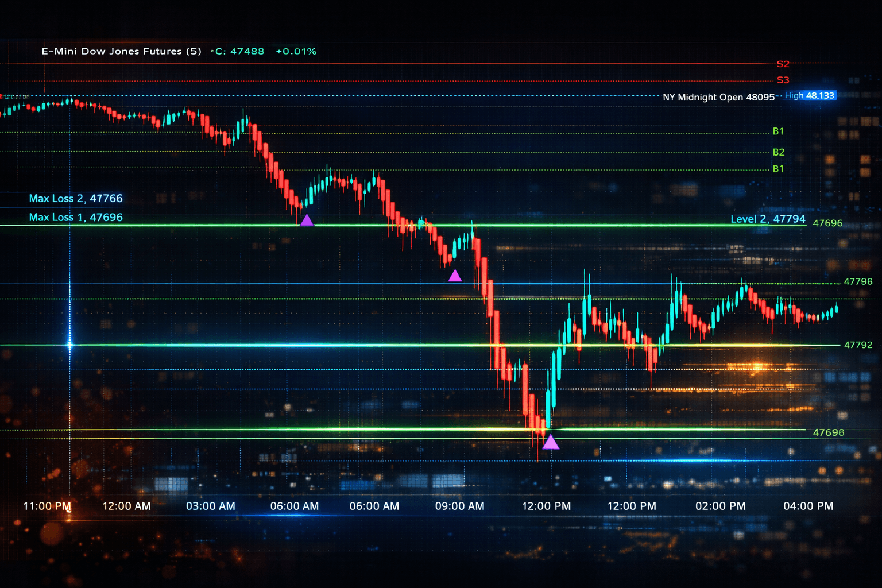Viewport: 882px width, 588px height.
Task: Click the 04:00 PM label on the time axis
Action: tap(807, 506)
